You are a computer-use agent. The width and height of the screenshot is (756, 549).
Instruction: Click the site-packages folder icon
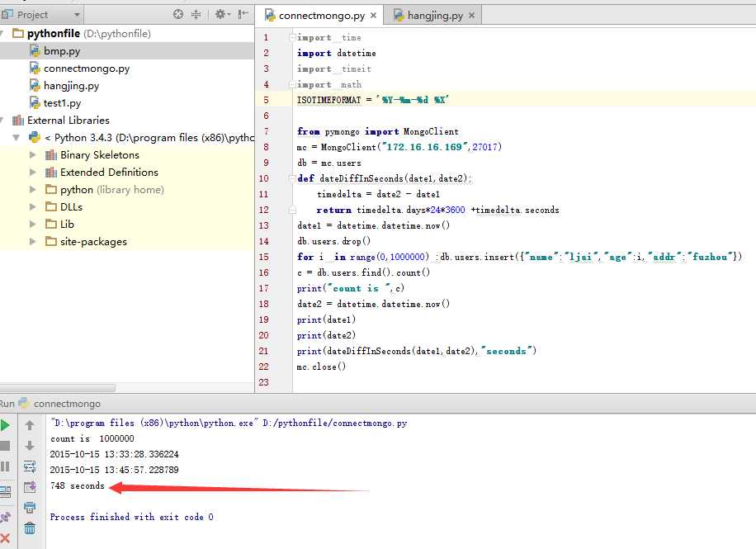pyautogui.click(x=51, y=241)
